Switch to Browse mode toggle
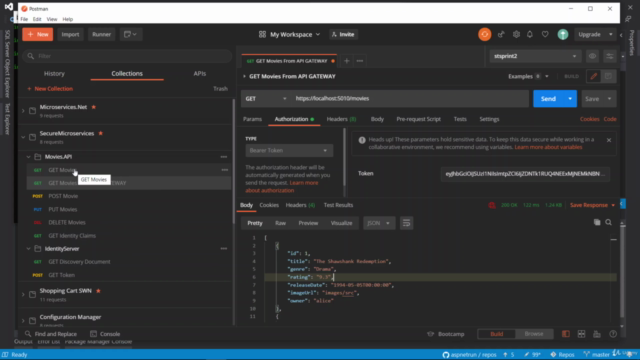Viewport: 640px width, 360px height. pyautogui.click(x=533, y=334)
